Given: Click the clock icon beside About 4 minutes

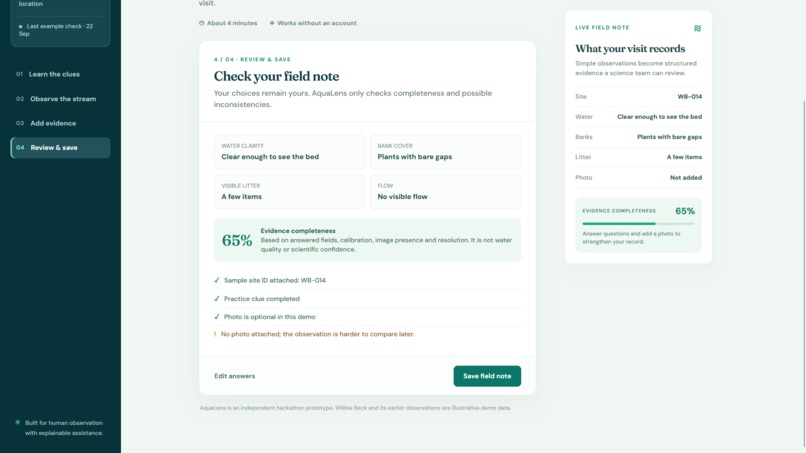Looking at the screenshot, I should click(202, 23).
